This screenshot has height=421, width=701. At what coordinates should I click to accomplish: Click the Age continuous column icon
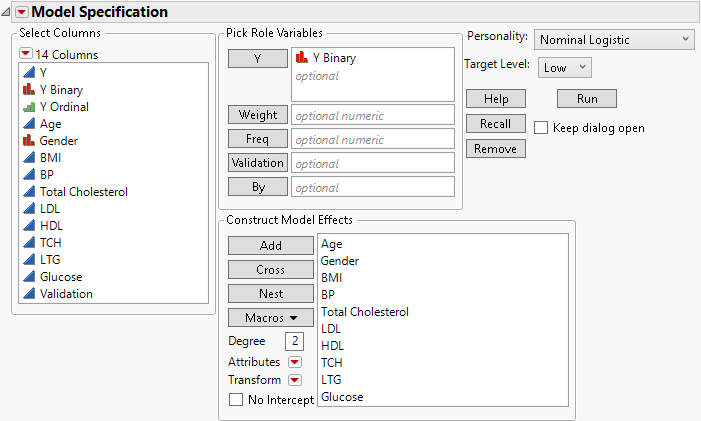click(28, 124)
